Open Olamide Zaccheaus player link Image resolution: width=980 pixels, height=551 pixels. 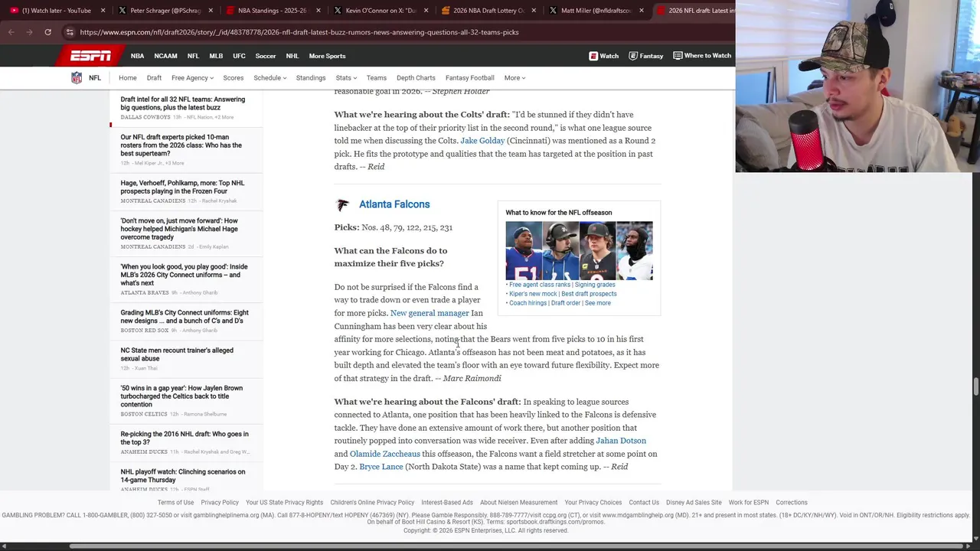tap(385, 454)
